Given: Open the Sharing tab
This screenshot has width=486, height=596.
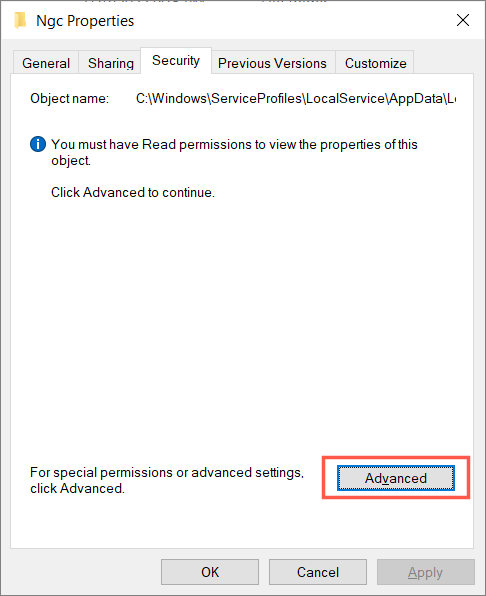Looking at the screenshot, I should pos(111,63).
